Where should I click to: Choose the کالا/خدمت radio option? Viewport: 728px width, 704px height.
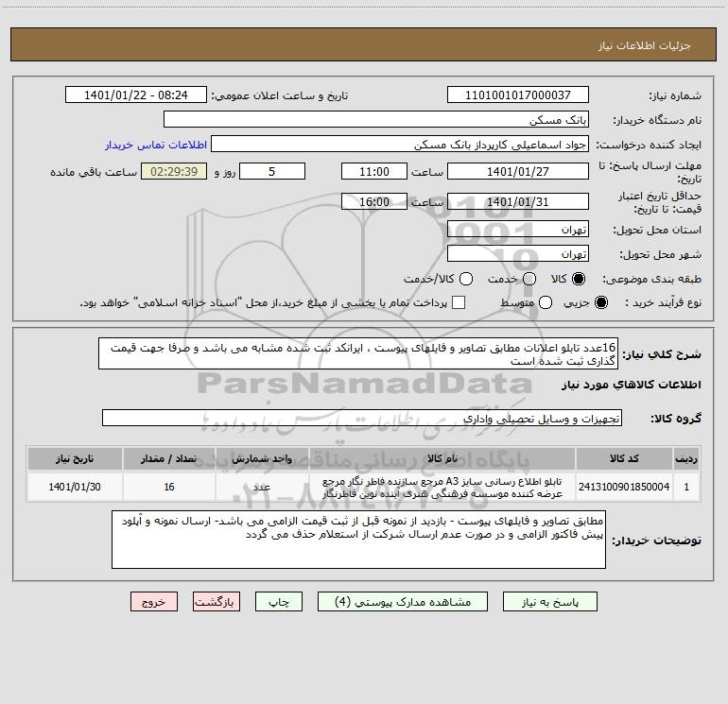[466, 279]
